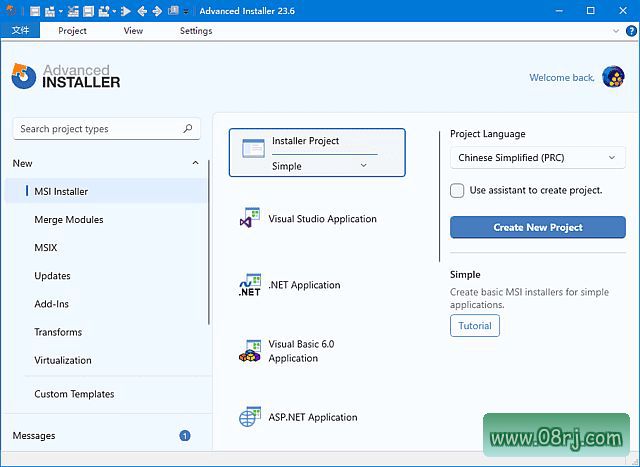Click the plug-and-play arrow toolbar icon
640x467 pixels.
click(125, 11)
